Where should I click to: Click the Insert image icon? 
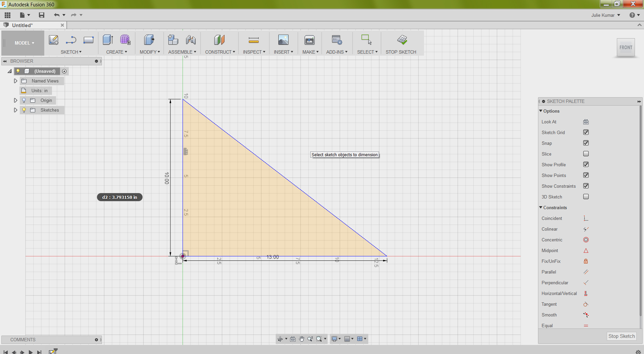point(283,40)
